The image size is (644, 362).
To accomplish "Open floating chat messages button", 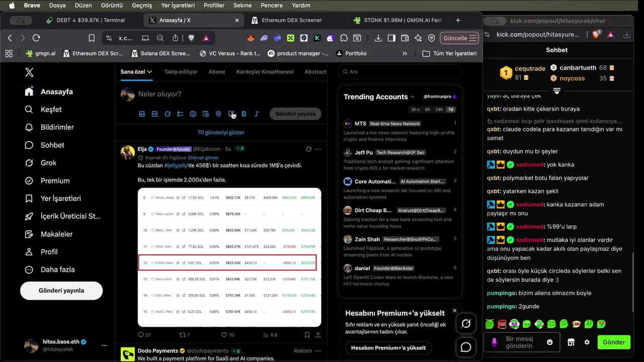I will tap(466, 347).
